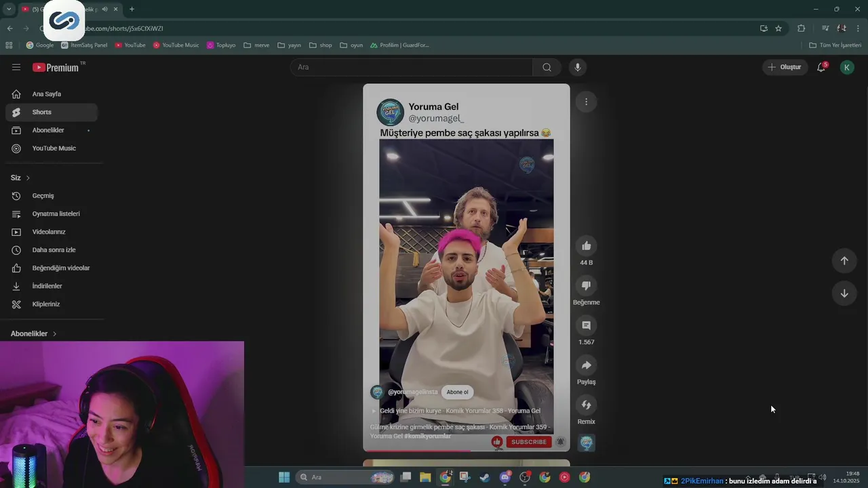This screenshot has height=488, width=868.
Task: Open Daha sonra izle list
Action: [x=52, y=250]
